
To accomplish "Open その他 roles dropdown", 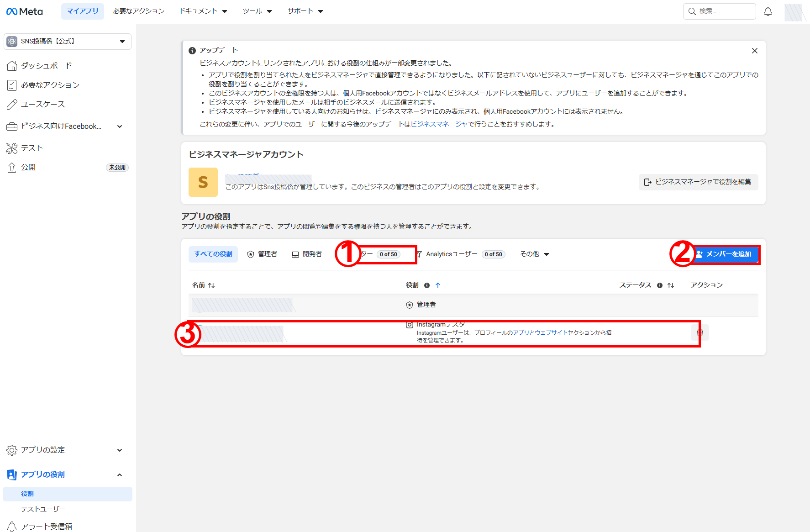I will 535,254.
